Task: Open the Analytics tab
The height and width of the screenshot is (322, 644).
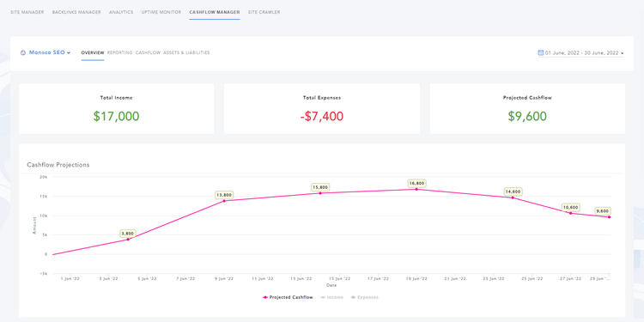Action: (x=121, y=12)
